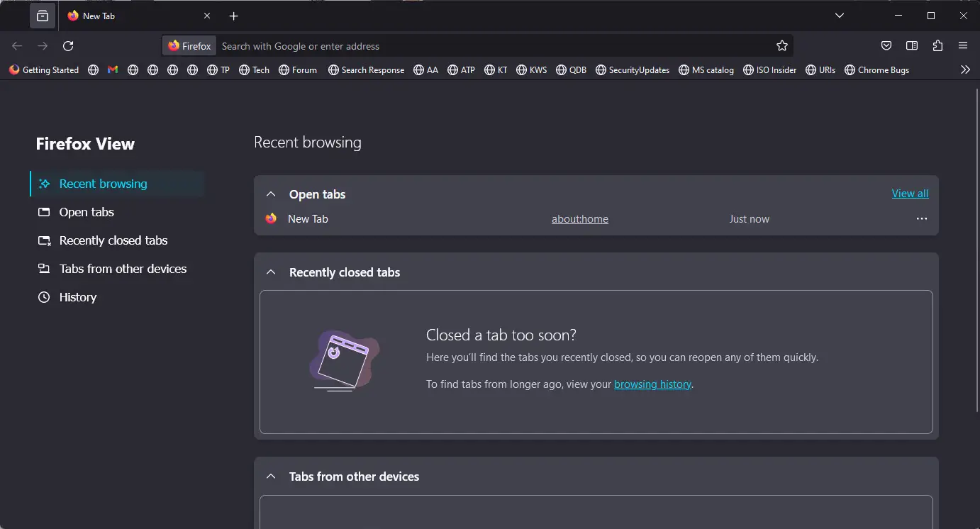Select Tabs from other devices in sidebar

[117, 269]
